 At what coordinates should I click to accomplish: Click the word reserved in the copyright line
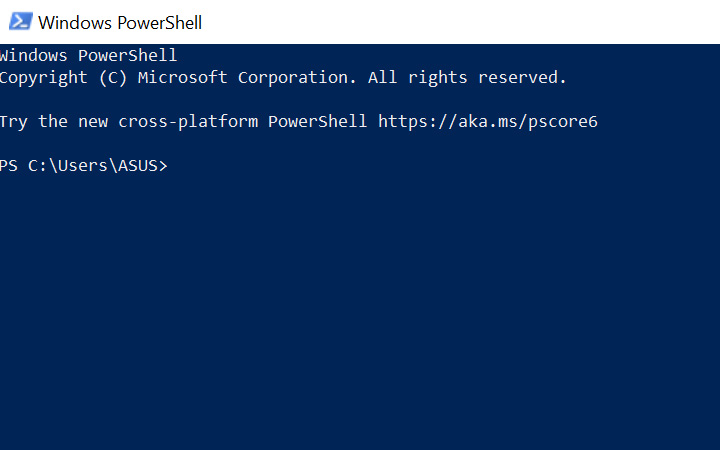tap(523, 78)
